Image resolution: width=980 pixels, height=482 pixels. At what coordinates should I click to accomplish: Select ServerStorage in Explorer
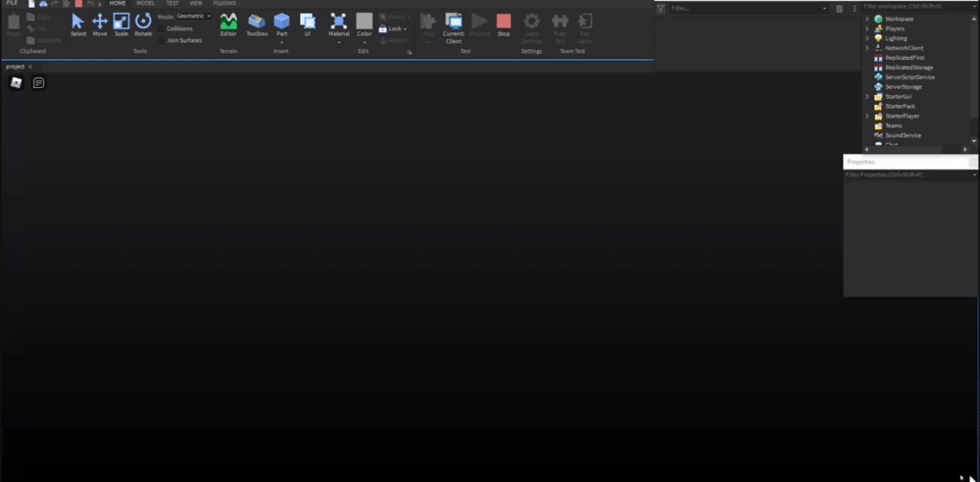point(904,87)
